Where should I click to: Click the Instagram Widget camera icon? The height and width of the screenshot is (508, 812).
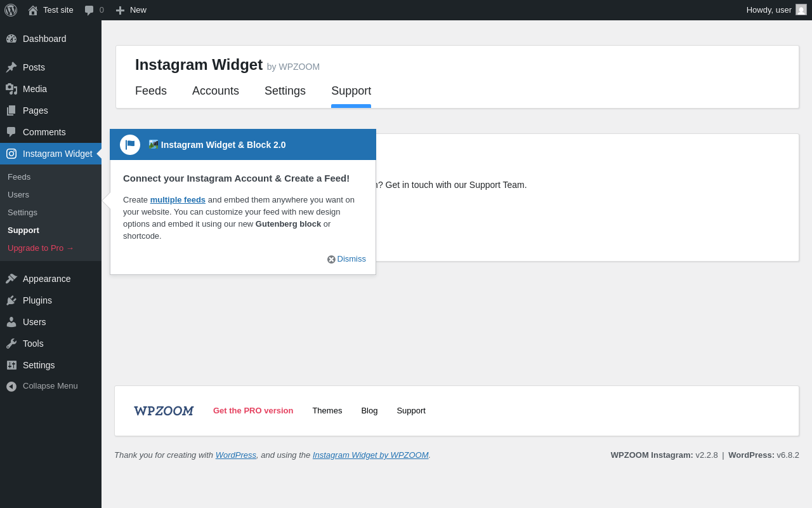pyautogui.click(x=11, y=154)
